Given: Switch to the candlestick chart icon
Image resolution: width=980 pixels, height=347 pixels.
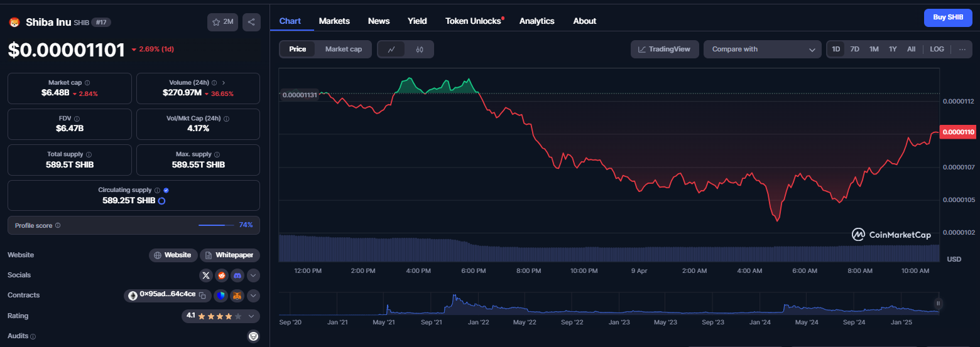Looking at the screenshot, I should point(420,49).
